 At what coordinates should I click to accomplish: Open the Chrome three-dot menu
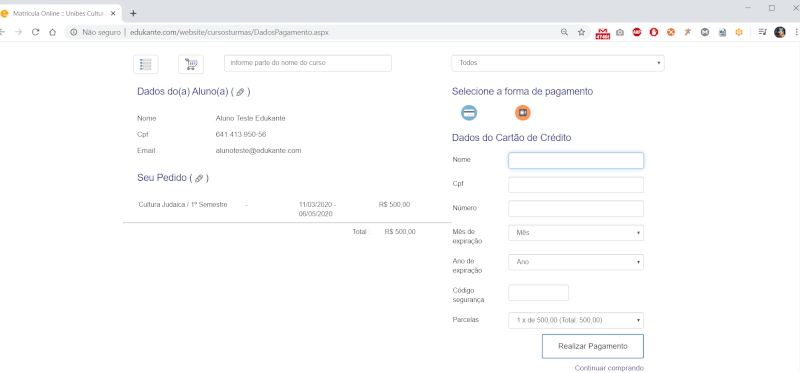tap(796, 32)
